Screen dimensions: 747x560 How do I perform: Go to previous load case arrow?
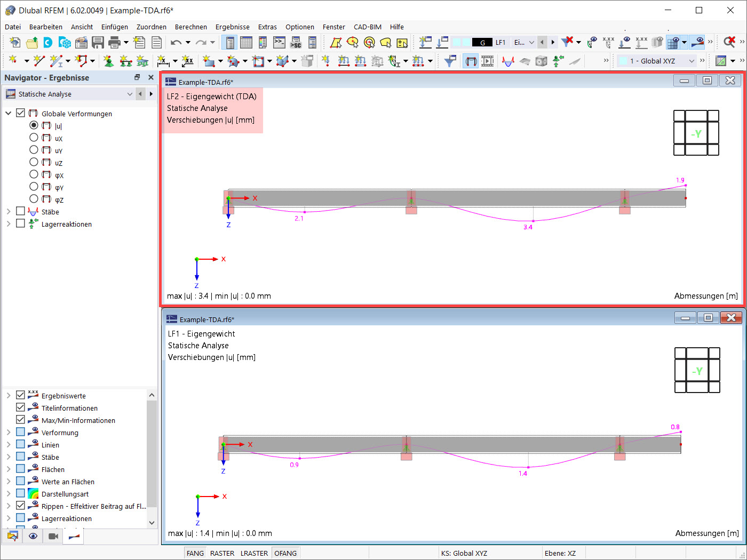coord(542,42)
